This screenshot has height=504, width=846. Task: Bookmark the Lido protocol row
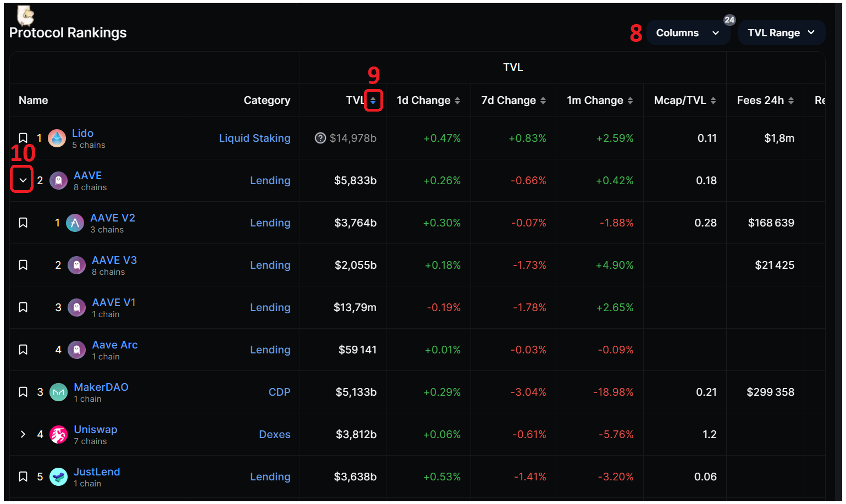coord(23,138)
